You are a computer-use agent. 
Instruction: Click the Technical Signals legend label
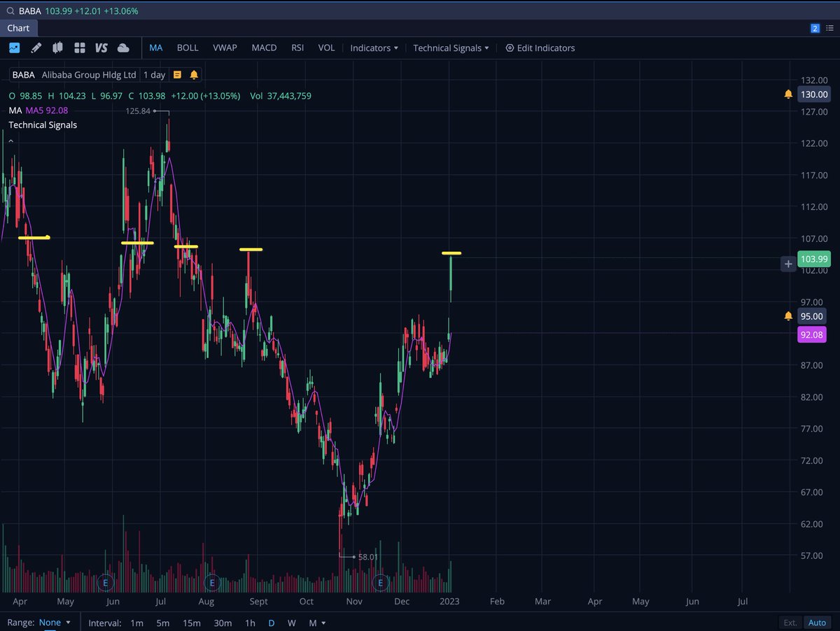pyautogui.click(x=43, y=125)
